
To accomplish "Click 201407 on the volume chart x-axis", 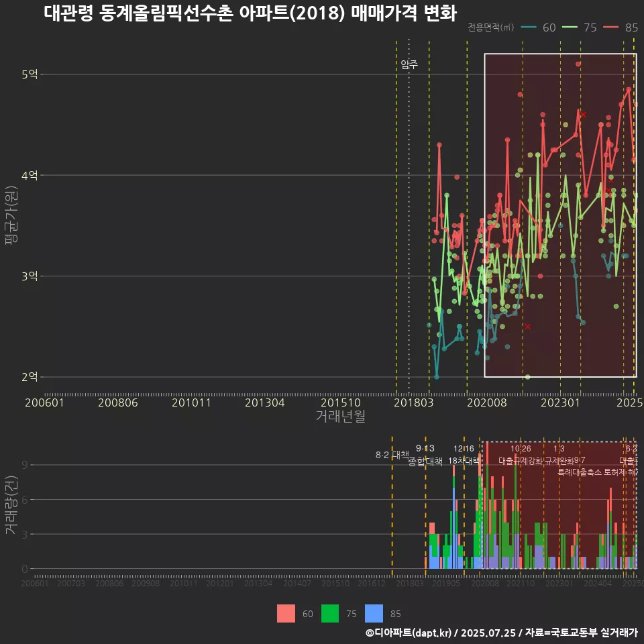I will pos(297,583).
